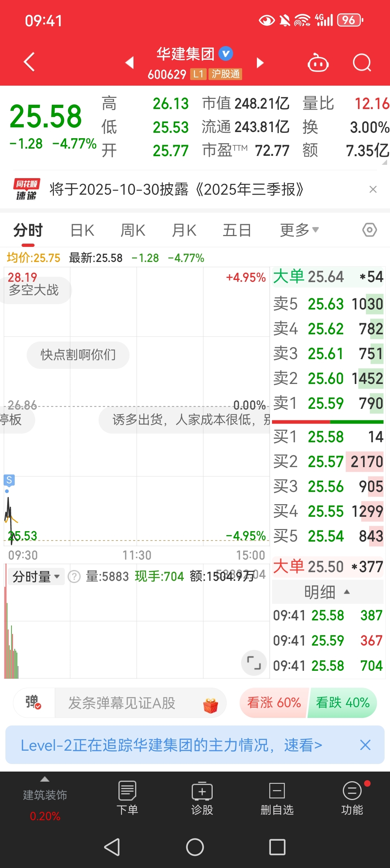This screenshot has height=868, width=390.
Task: Open the 同花顺速递 news logo
Action: coord(26,189)
